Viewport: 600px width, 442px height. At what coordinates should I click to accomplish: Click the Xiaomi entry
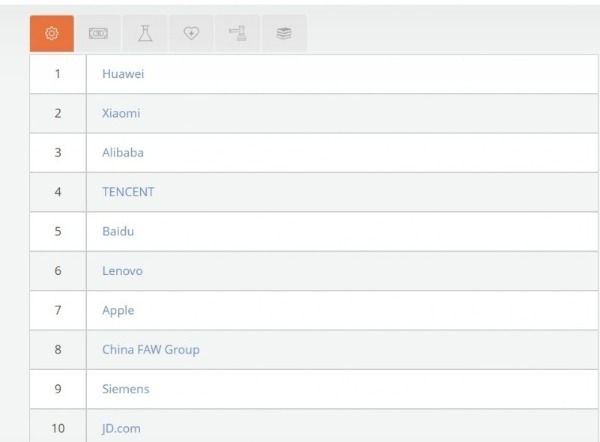pyautogui.click(x=121, y=113)
